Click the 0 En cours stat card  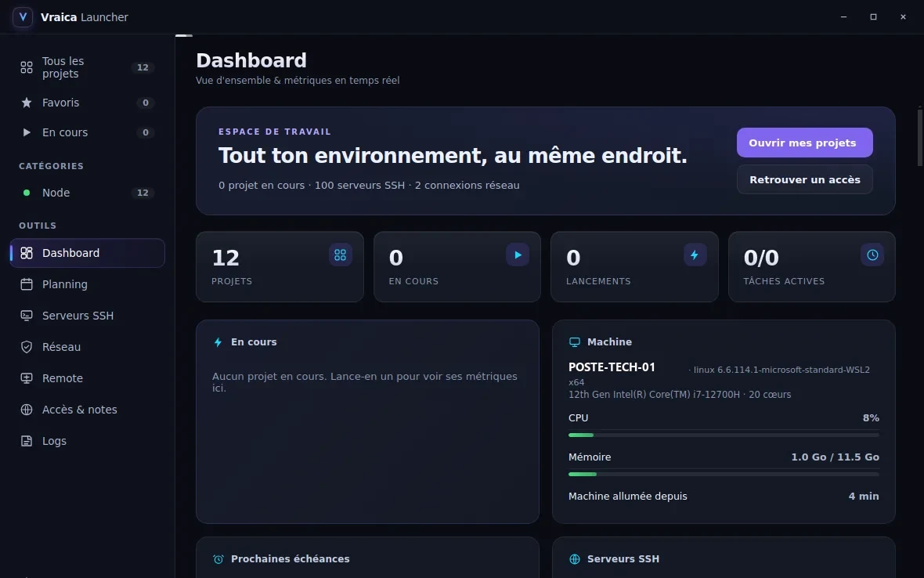coord(457,267)
